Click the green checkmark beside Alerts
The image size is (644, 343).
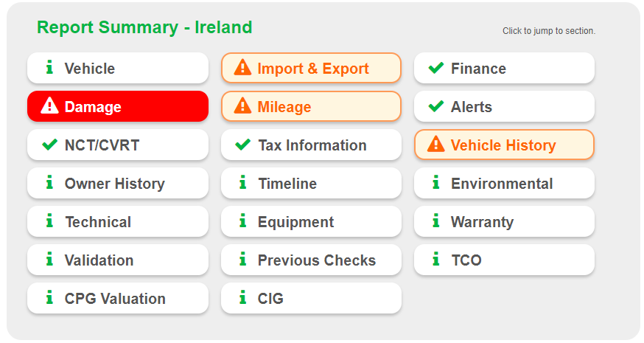pos(435,106)
